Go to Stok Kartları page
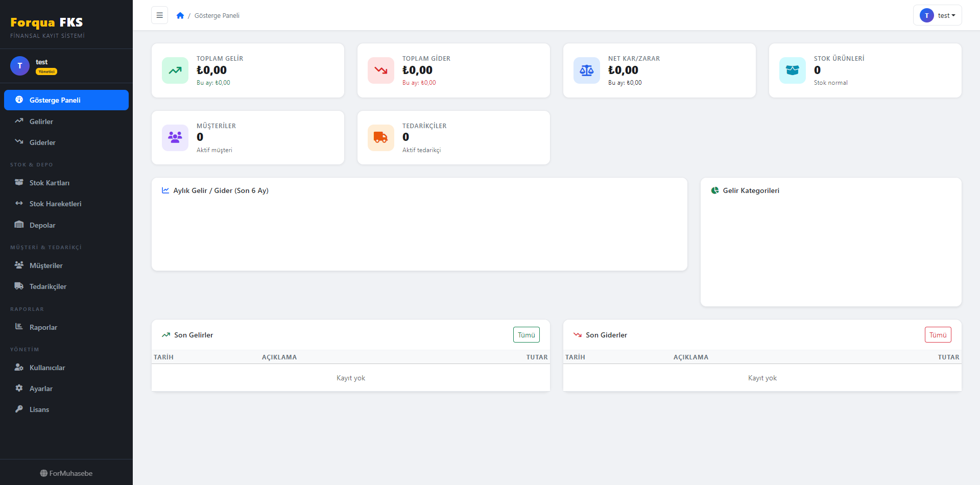This screenshot has height=485, width=980. pyautogui.click(x=49, y=183)
